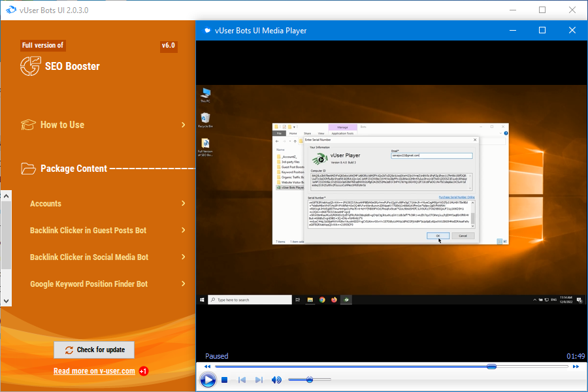The image size is (588, 392).
Task: Click the Chrome taskbar icon in video
Action: click(x=322, y=300)
